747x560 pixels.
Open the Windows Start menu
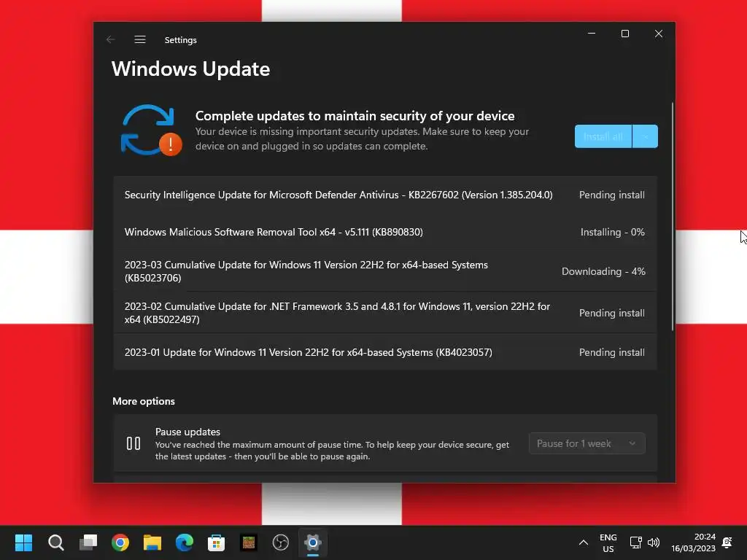click(x=24, y=542)
